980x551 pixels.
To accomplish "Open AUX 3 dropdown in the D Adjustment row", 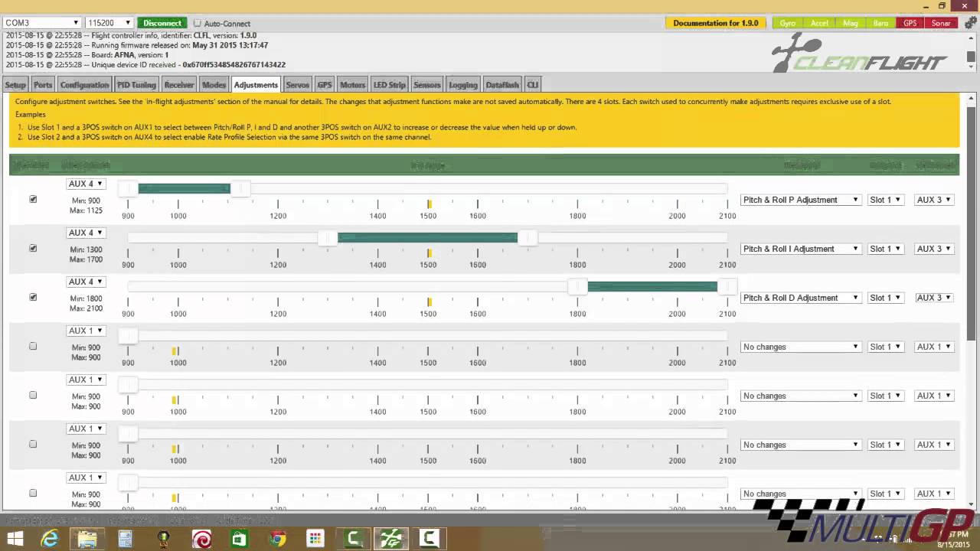I will (x=934, y=298).
